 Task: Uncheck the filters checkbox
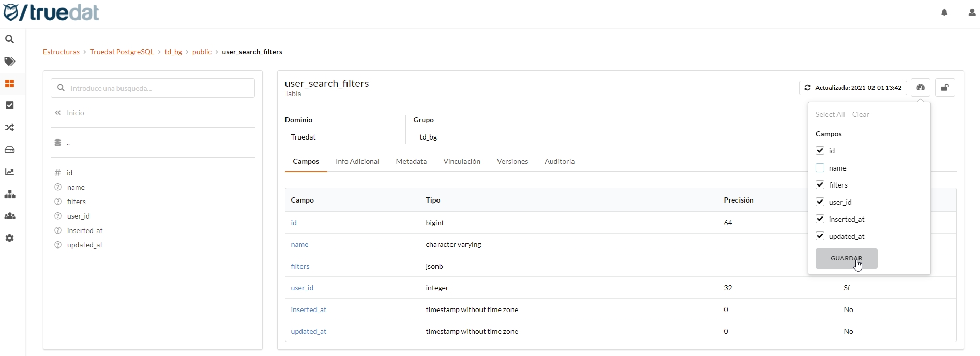coord(820,185)
